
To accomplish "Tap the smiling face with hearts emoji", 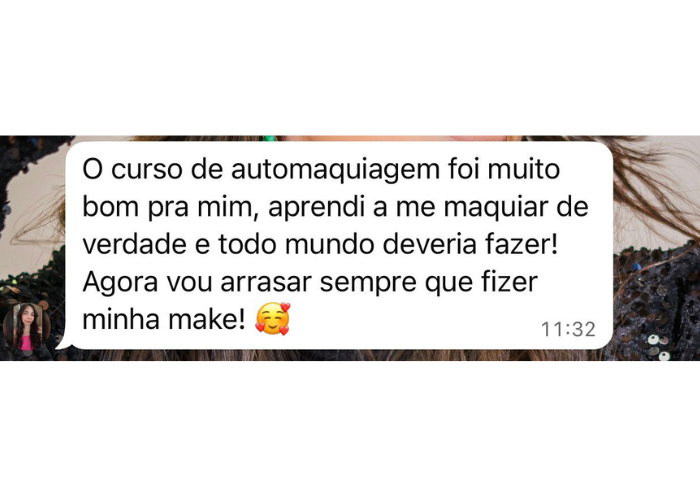I will coord(272,319).
